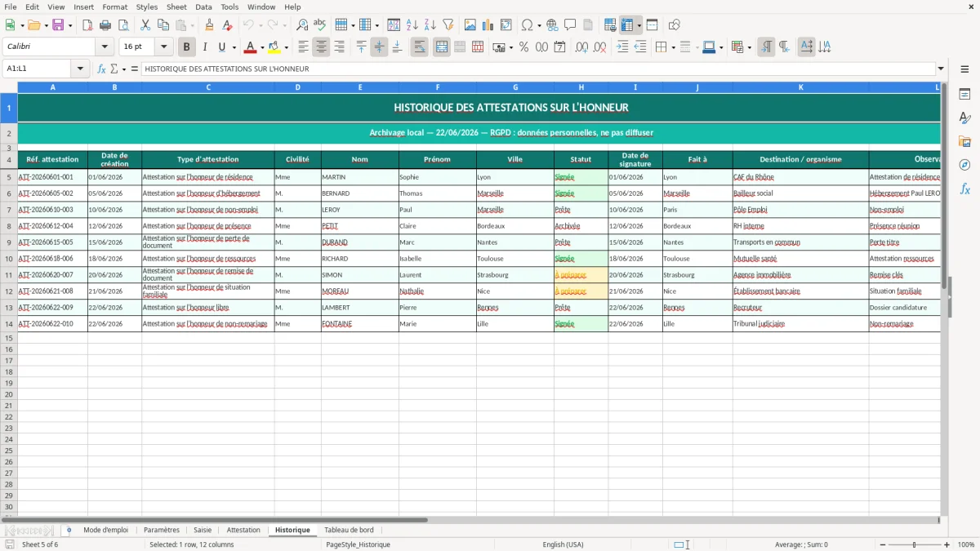Open the Format menu
This screenshot has height=551, width=980.
pyautogui.click(x=115, y=7)
